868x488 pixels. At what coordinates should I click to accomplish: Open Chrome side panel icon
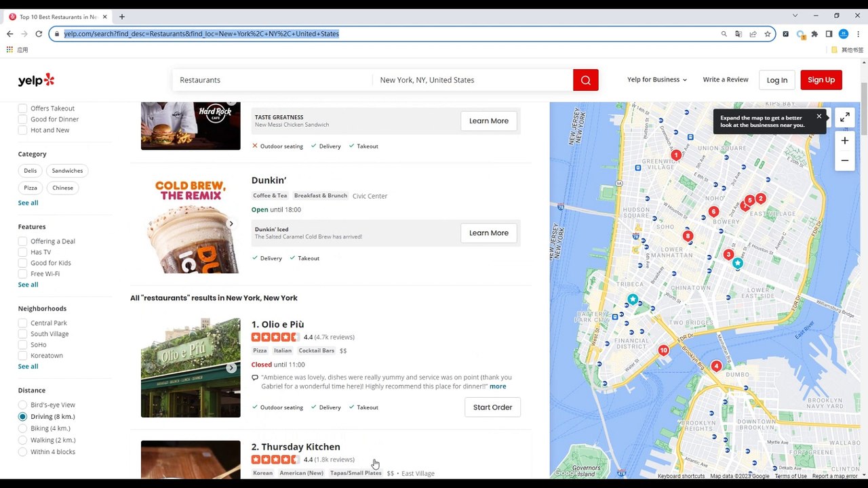click(x=829, y=34)
